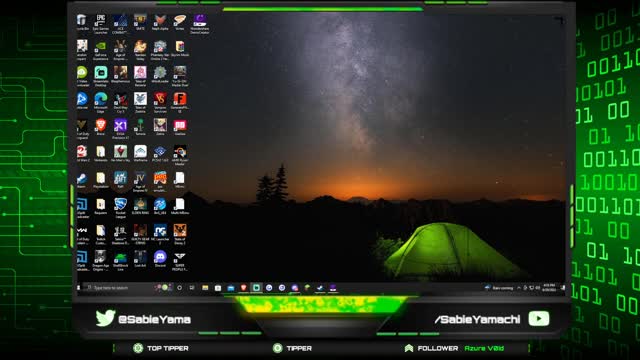This screenshot has height=360, width=640.
Task: Open the Steam desktop icon
Action: [x=82, y=180]
